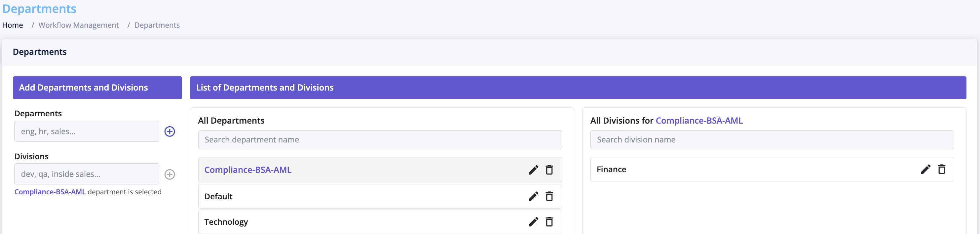The height and width of the screenshot is (234, 980).
Task: Delete the Finance division via trash icon
Action: pos(942,170)
